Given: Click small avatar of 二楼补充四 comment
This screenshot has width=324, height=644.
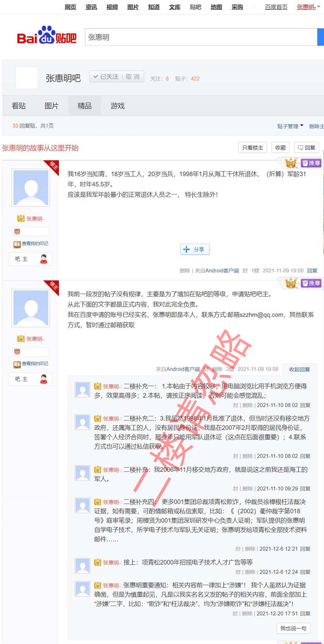Looking at the screenshot, I should coord(82,505).
